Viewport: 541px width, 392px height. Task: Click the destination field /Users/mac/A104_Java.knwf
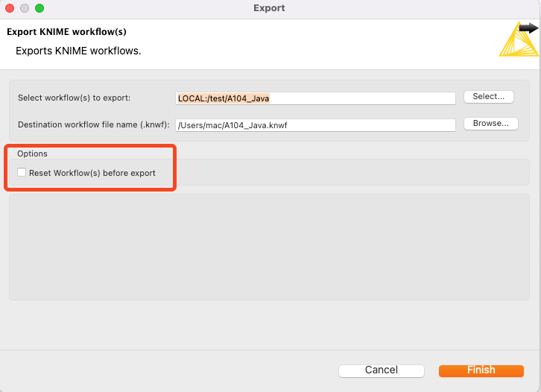[315, 125]
